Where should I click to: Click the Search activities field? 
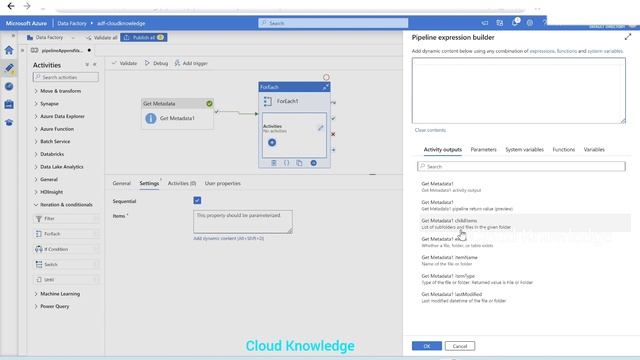66,77
